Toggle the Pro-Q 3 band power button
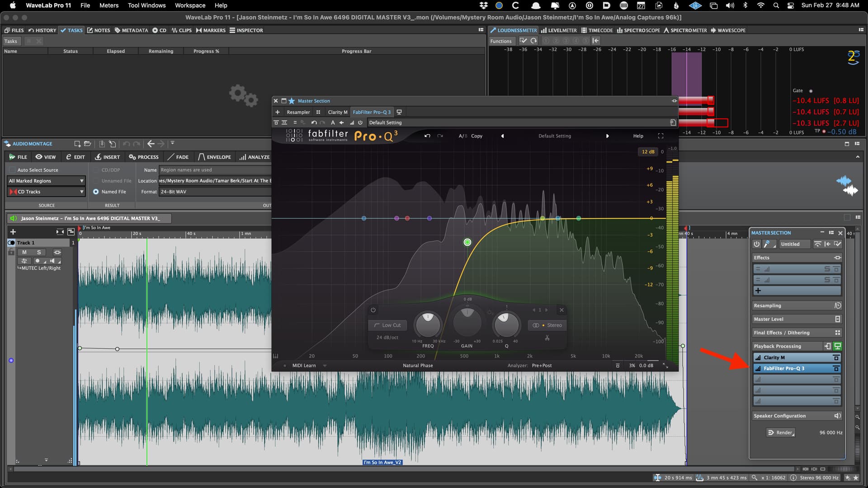Image resolution: width=868 pixels, height=488 pixels. [373, 310]
